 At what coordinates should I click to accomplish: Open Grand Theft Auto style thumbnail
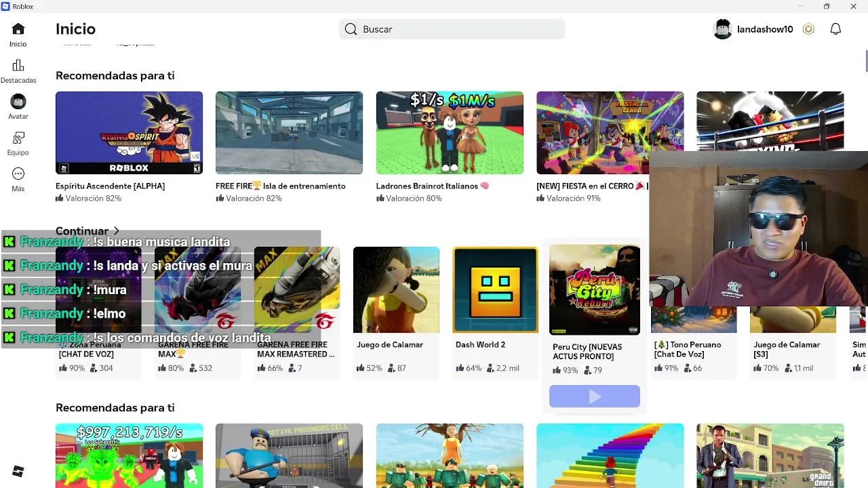click(x=770, y=455)
